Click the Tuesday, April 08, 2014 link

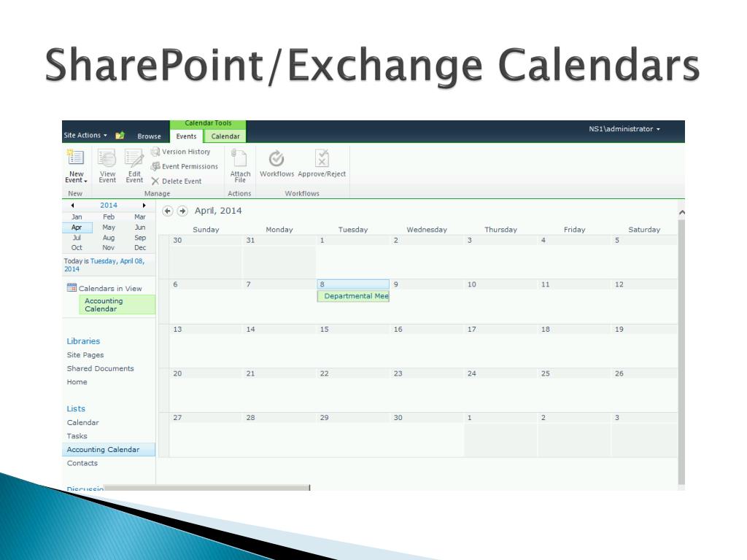(104, 265)
